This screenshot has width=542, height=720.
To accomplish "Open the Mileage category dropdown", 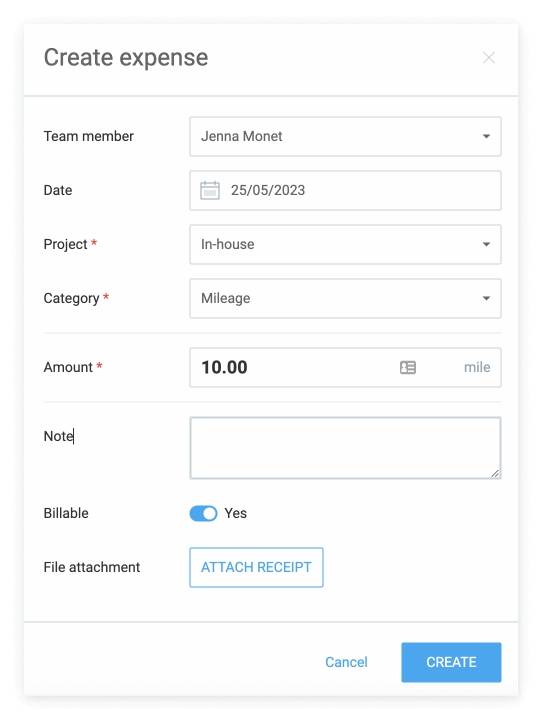I will pyautogui.click(x=345, y=298).
